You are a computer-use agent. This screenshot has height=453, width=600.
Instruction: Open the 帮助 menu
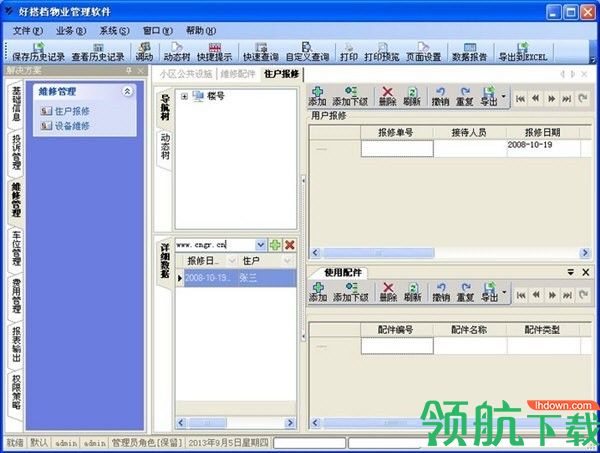[x=201, y=31]
